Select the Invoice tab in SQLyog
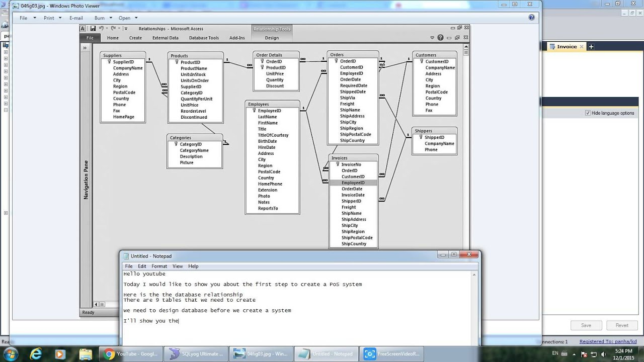 tap(567, 46)
